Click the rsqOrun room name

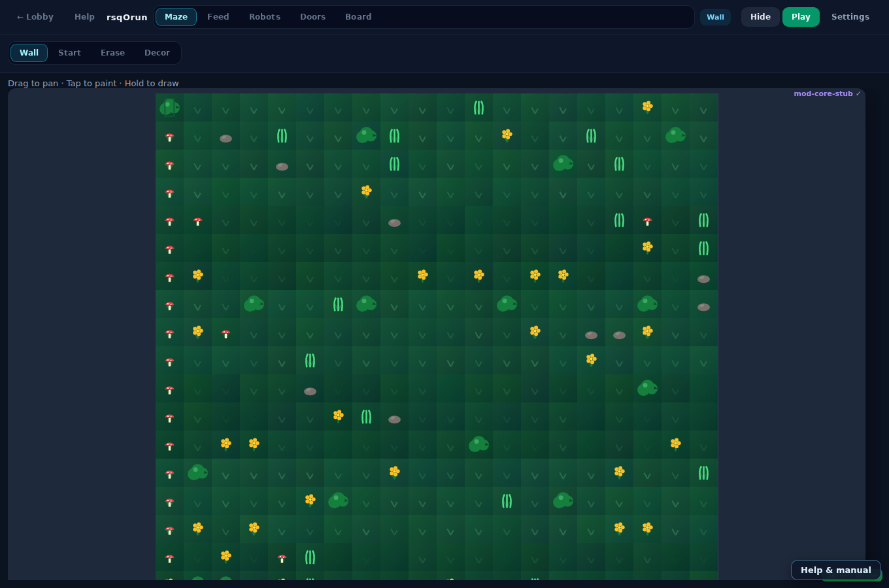[127, 18]
